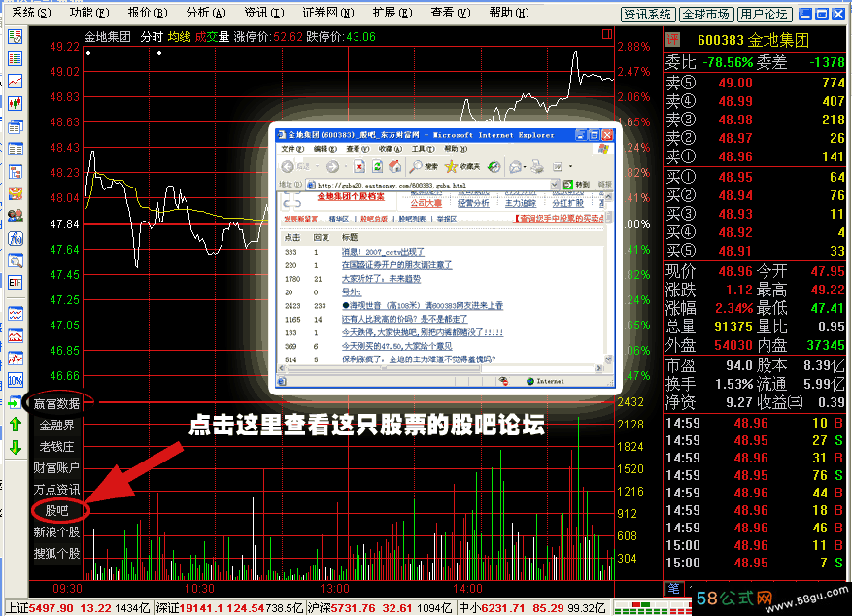Viewport: 852px width, 616px height.
Task: Click the 10% icon in left toolbar
Action: pyautogui.click(x=15, y=380)
